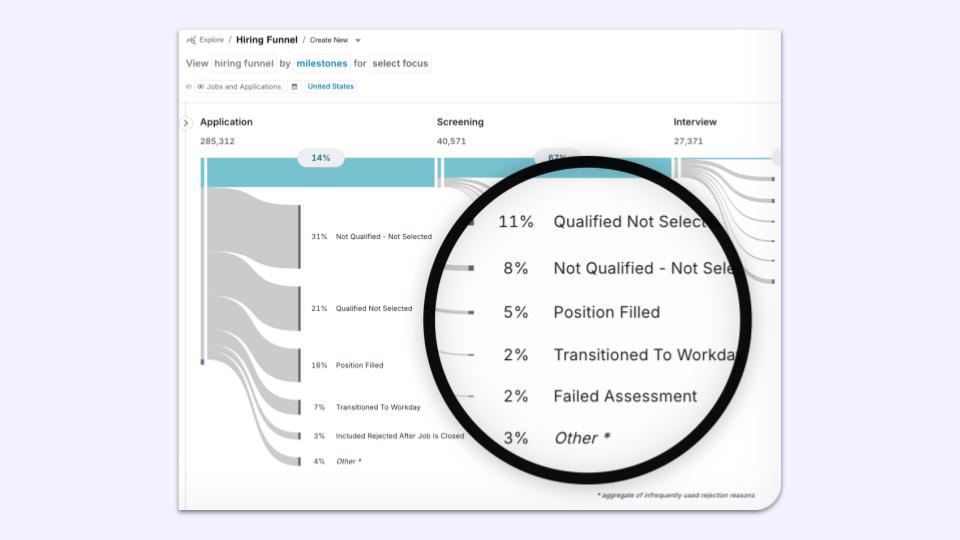The width and height of the screenshot is (960, 540).
Task: Select the Hiring Funnel breadcrumb title
Action: [266, 40]
